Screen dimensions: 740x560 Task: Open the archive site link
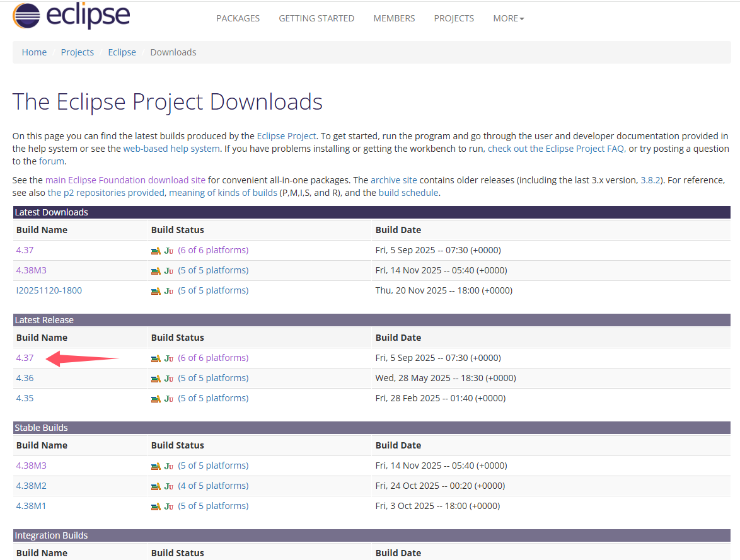393,180
